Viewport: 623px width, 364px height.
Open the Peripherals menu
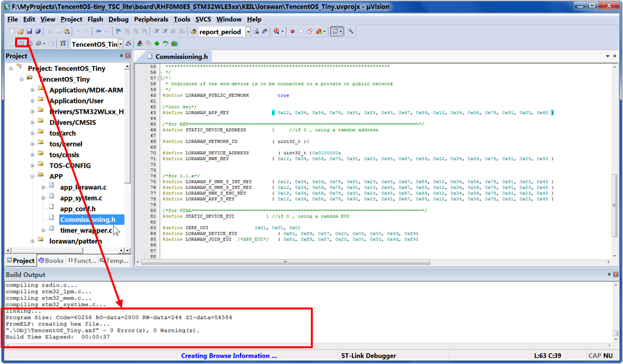pos(151,19)
